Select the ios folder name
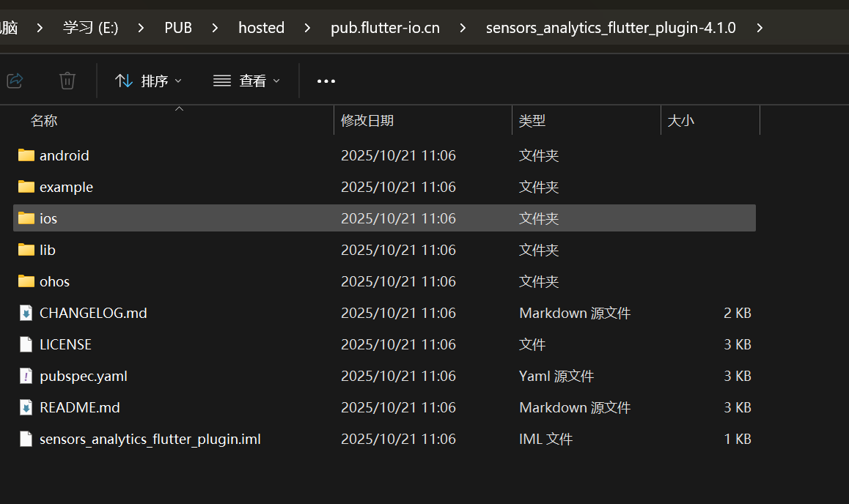849x504 pixels. point(48,218)
